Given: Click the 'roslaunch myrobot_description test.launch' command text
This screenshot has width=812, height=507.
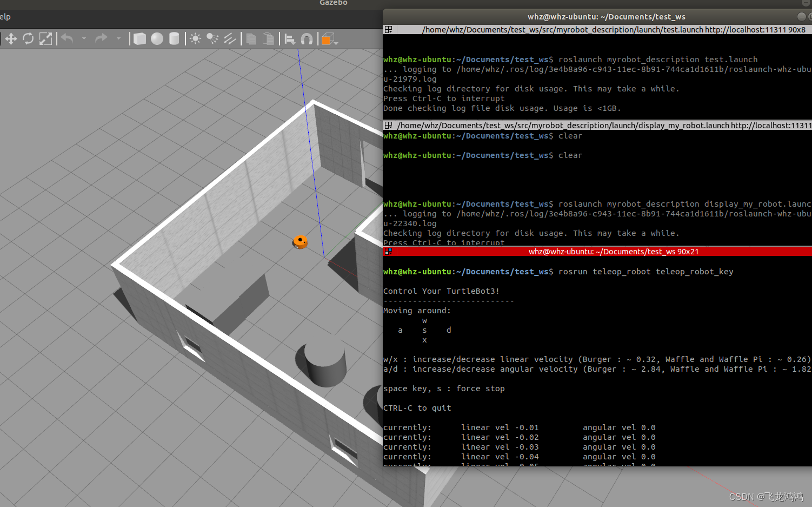Looking at the screenshot, I should pos(658,60).
